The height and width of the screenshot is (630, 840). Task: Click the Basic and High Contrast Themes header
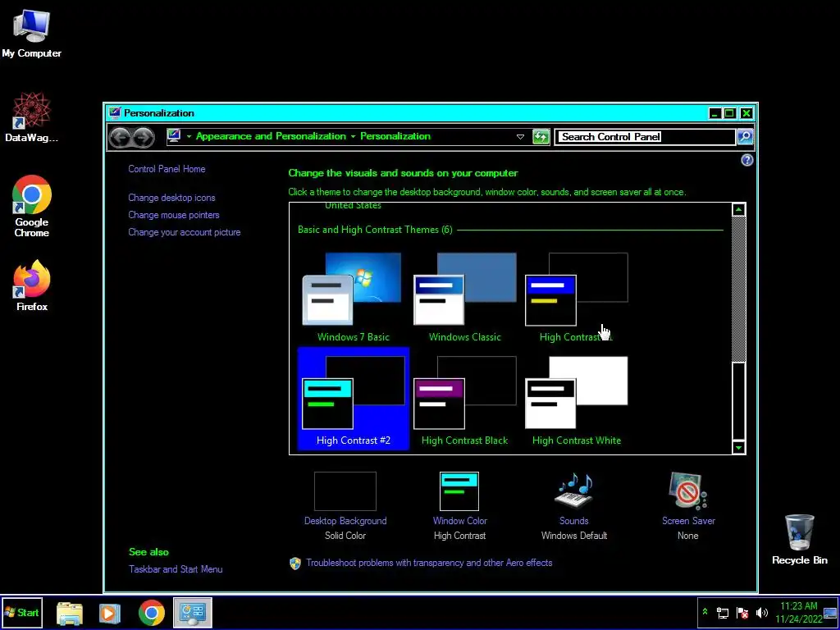click(x=375, y=230)
